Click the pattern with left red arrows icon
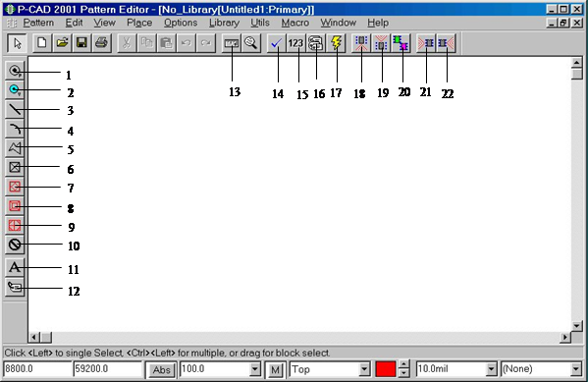 point(426,43)
